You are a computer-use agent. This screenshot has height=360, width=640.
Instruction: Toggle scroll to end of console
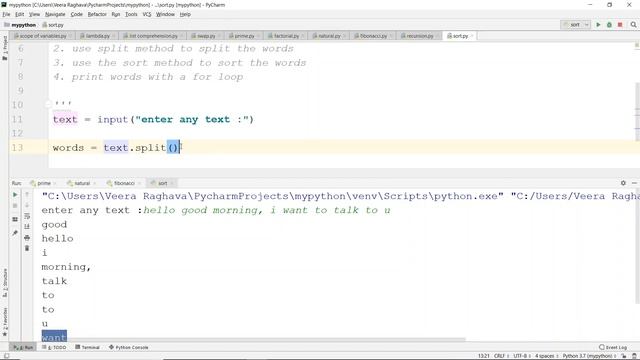coord(27,227)
